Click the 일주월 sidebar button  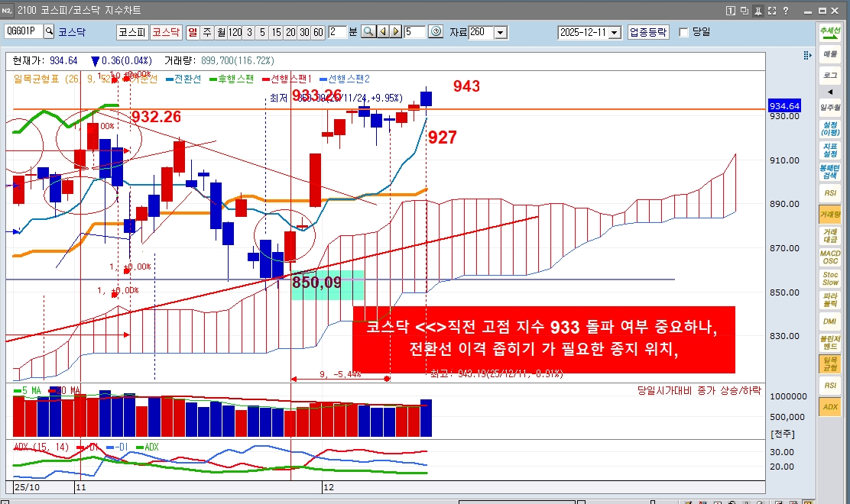tap(830, 108)
